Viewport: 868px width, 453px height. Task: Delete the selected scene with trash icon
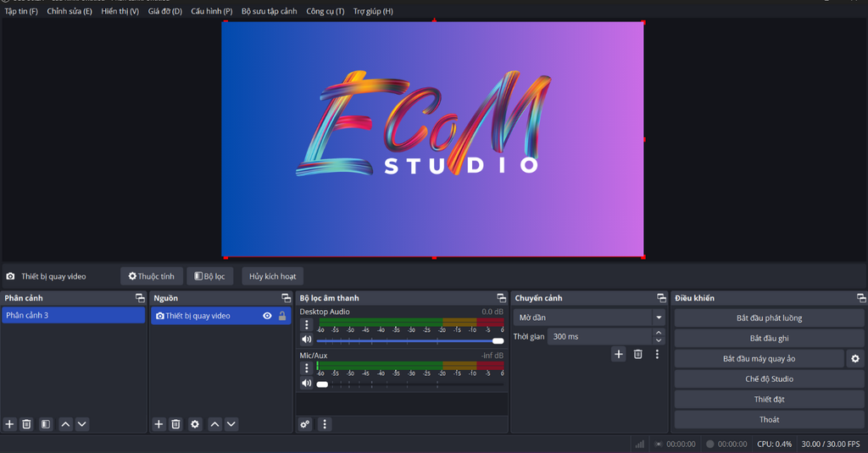(26, 424)
